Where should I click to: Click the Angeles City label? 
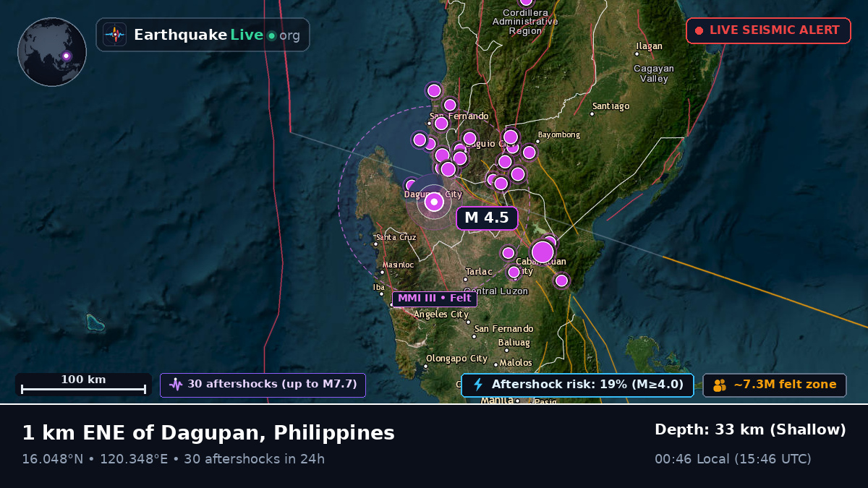(441, 314)
